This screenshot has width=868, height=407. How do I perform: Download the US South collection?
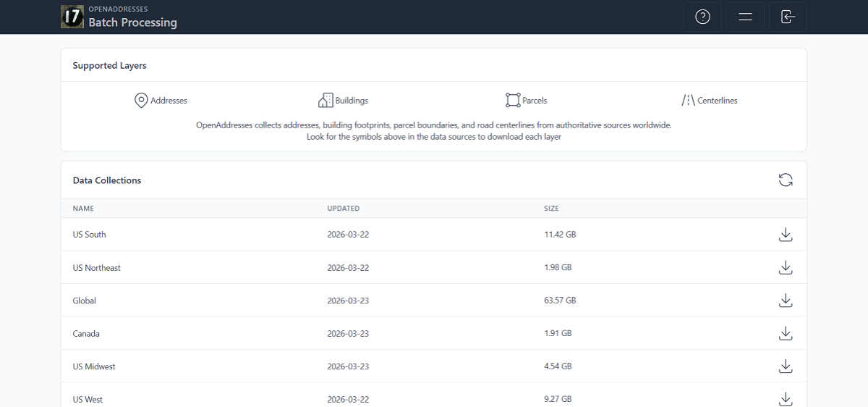point(786,235)
